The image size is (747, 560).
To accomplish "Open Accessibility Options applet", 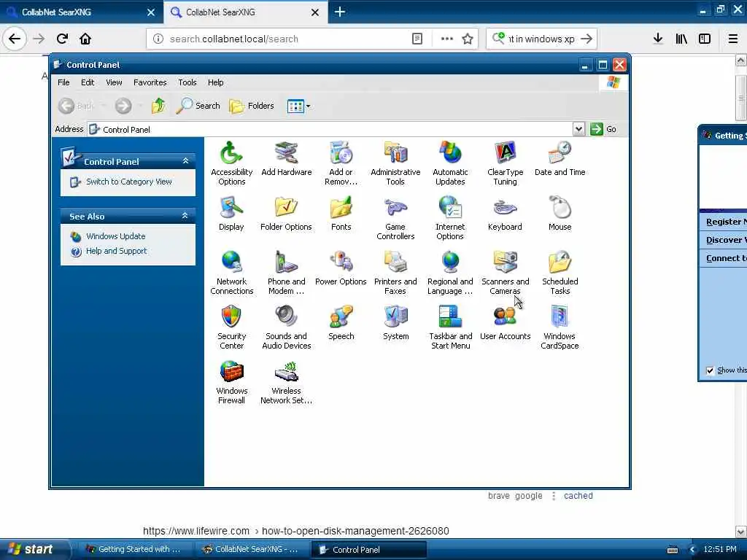I will (231, 163).
